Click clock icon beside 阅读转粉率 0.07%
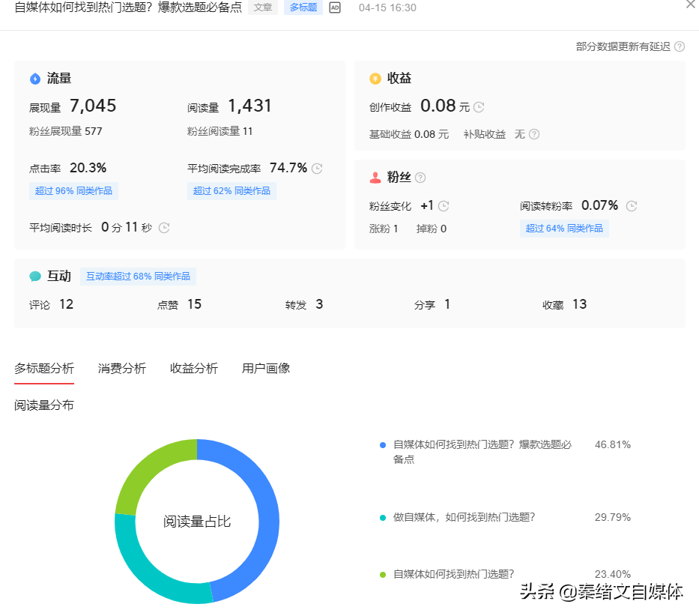Screen dimensions: 699x616 632,206
